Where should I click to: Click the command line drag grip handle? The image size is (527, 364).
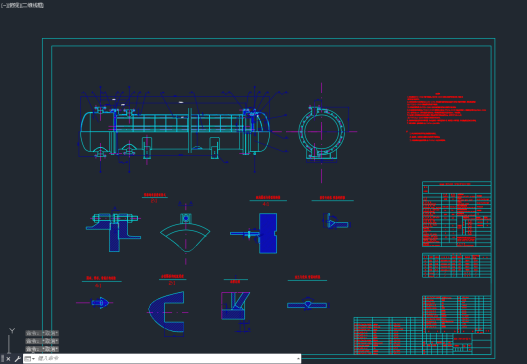pyautogui.click(x=2, y=359)
